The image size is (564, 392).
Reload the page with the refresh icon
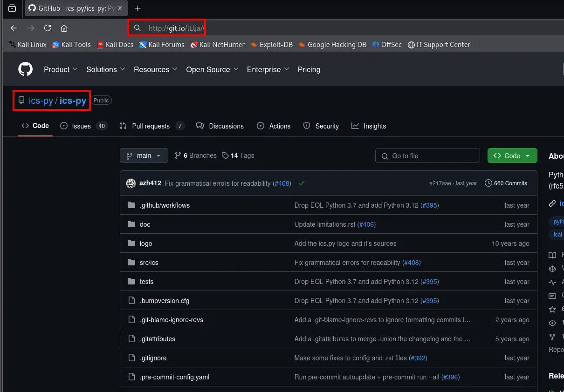[48, 28]
